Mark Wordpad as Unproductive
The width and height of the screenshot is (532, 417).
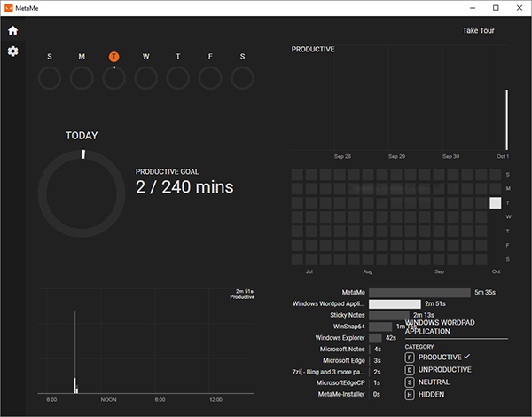click(444, 369)
